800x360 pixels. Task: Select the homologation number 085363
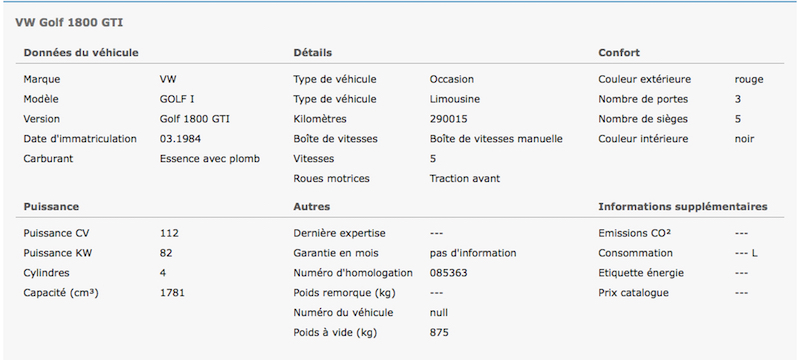pos(448,273)
